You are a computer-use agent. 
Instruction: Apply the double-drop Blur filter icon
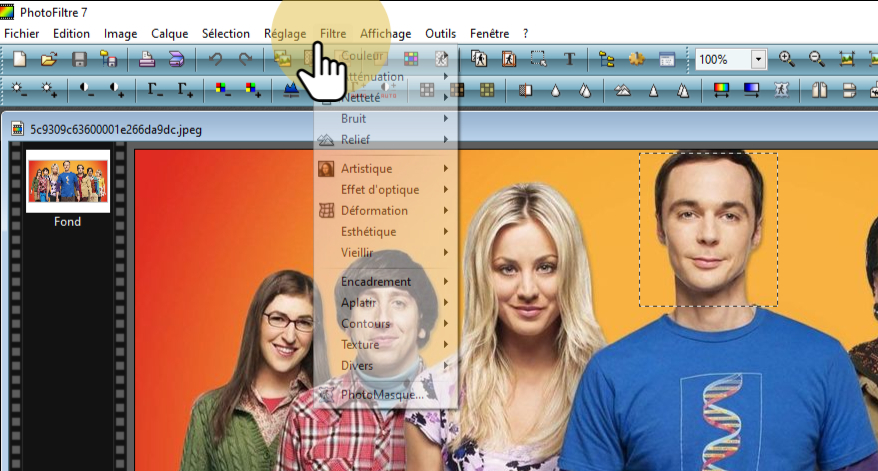(585, 90)
